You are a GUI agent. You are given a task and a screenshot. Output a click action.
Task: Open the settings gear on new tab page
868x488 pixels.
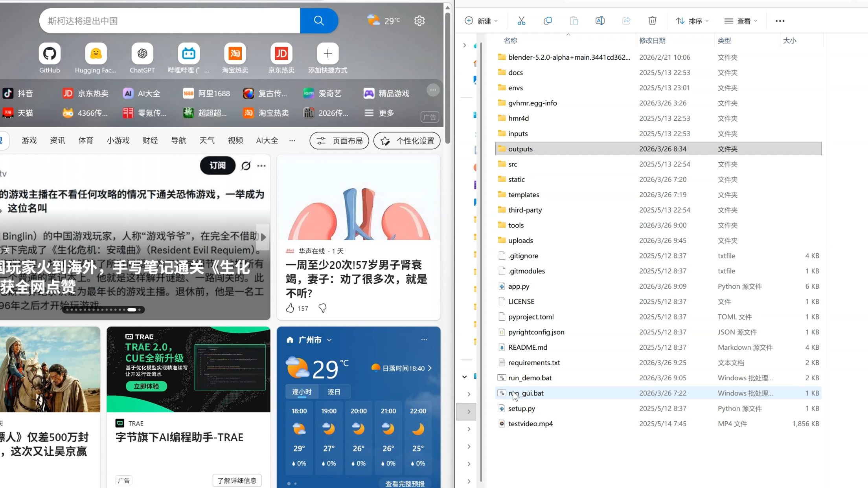coord(419,21)
